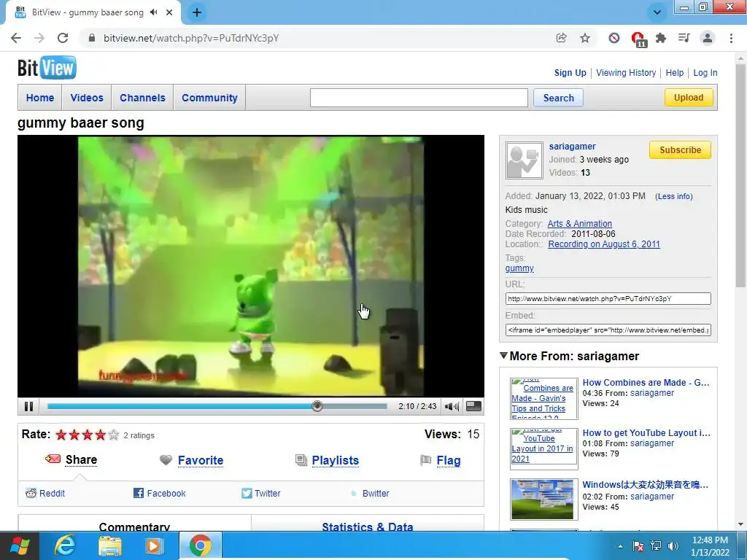Image resolution: width=747 pixels, height=560 pixels.
Task: Click the BitView logo
Action: coord(47,68)
